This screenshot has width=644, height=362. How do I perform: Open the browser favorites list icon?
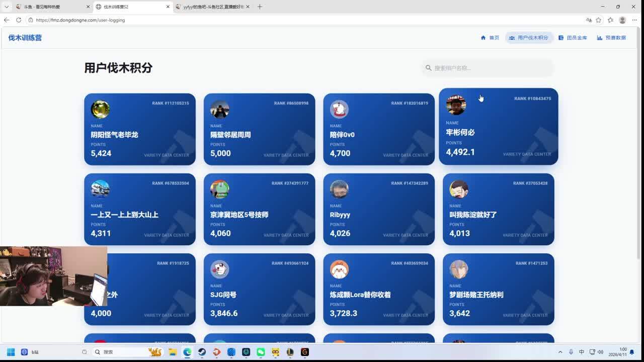610,20
